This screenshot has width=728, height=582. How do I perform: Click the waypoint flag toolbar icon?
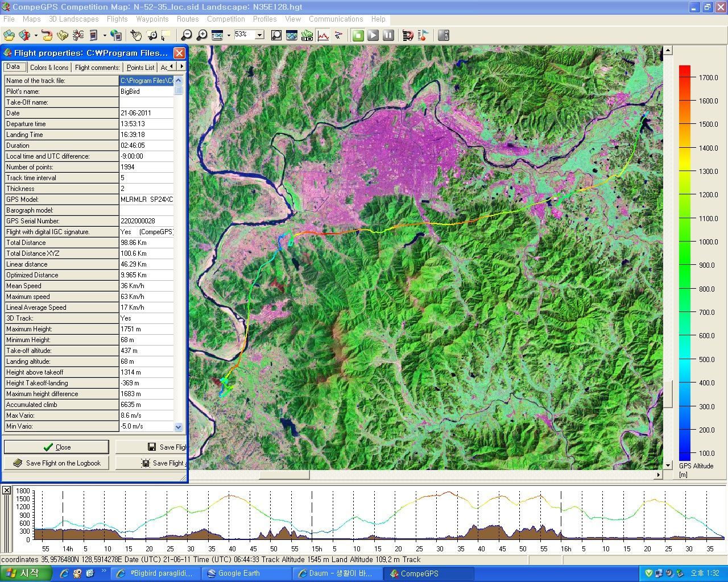point(423,35)
